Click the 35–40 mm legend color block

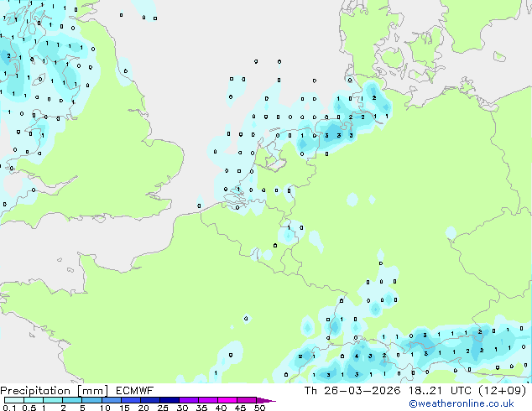[x=208, y=400]
